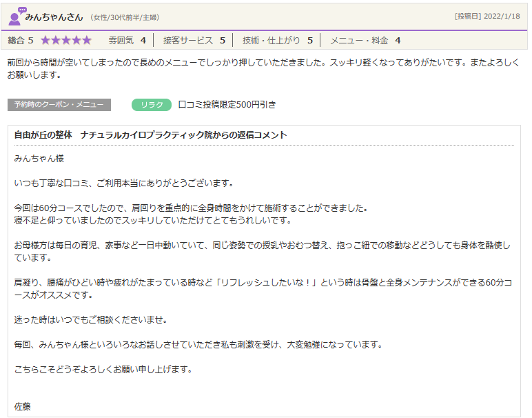Click the middle star of overall rating

pos(66,41)
